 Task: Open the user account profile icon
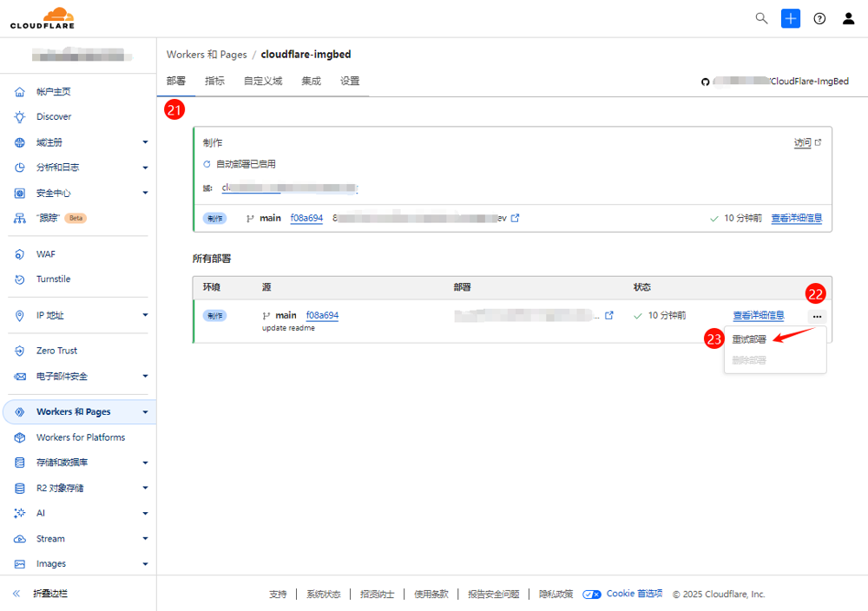click(x=848, y=18)
